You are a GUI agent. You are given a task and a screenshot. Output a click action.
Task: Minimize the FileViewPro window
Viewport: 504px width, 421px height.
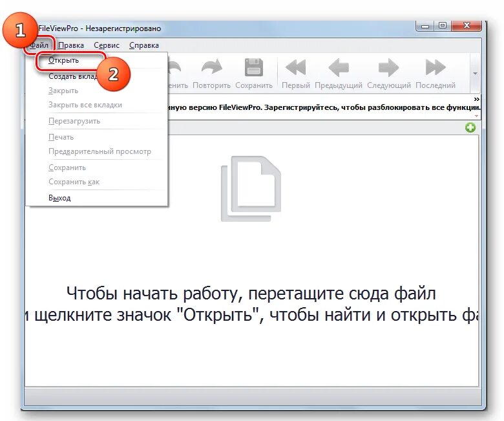point(425,25)
